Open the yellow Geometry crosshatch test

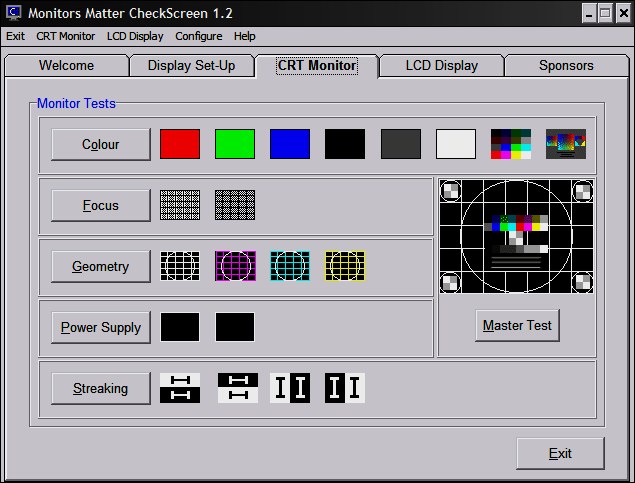point(345,266)
